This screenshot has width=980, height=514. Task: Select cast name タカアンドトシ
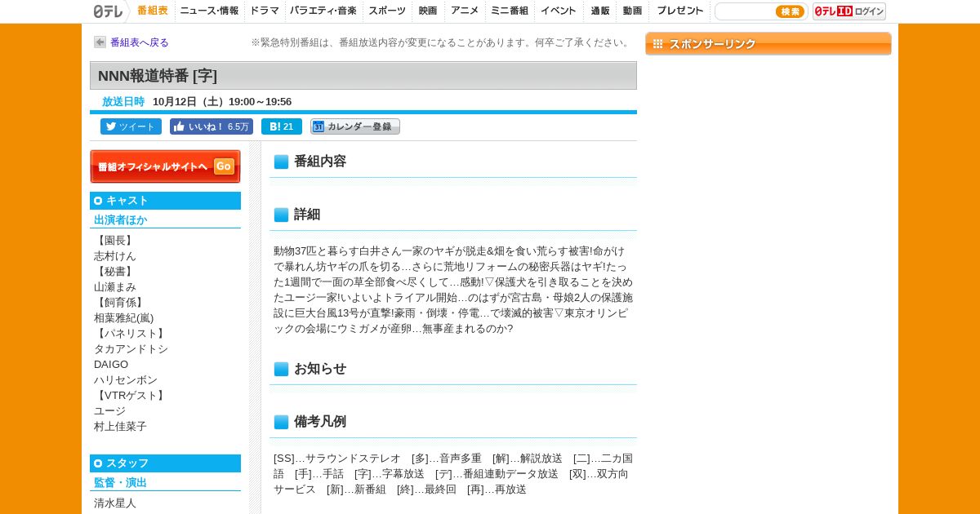131,349
